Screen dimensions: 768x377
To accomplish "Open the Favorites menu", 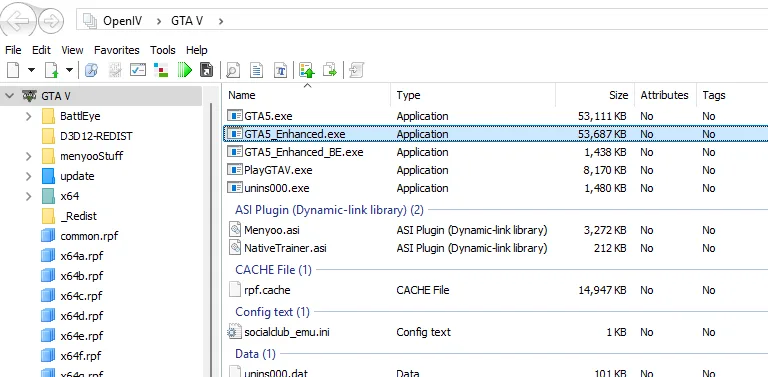I will [117, 50].
